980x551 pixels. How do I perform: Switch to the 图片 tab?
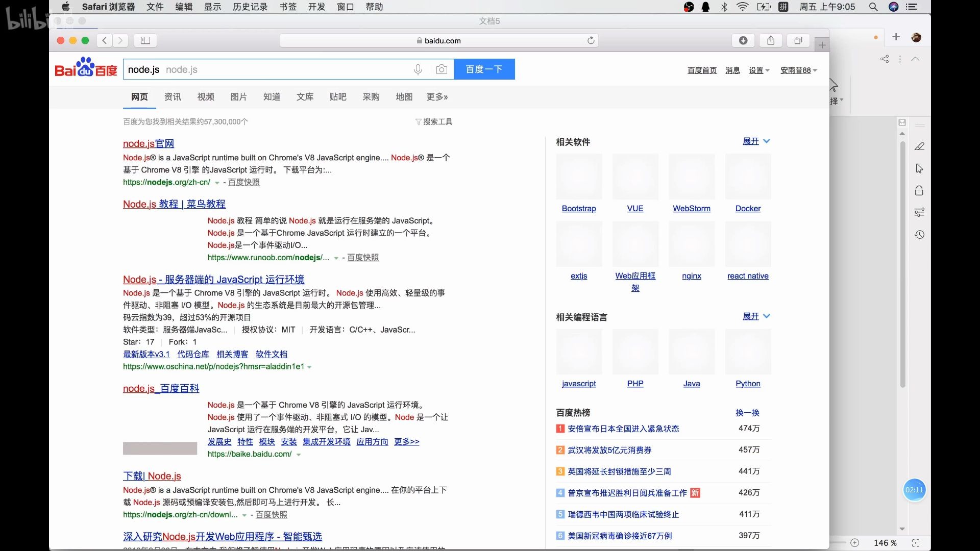(238, 97)
